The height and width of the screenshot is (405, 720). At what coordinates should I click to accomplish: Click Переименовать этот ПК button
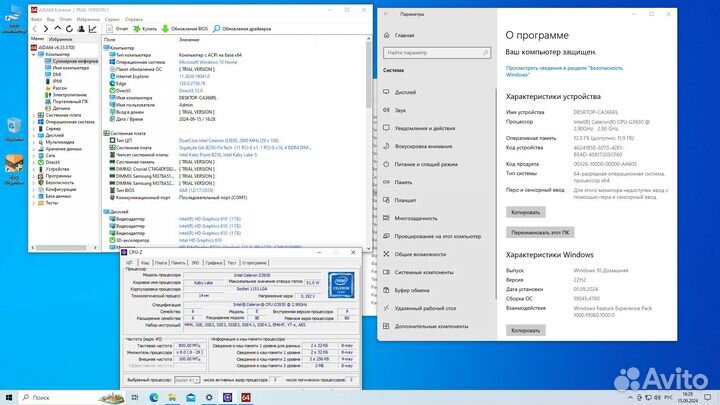(x=540, y=232)
